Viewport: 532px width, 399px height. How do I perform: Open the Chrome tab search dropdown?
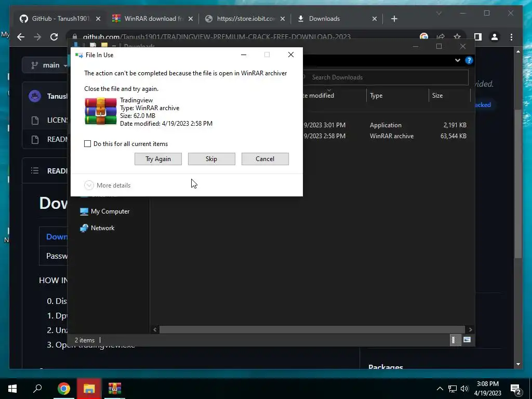pyautogui.click(x=438, y=13)
